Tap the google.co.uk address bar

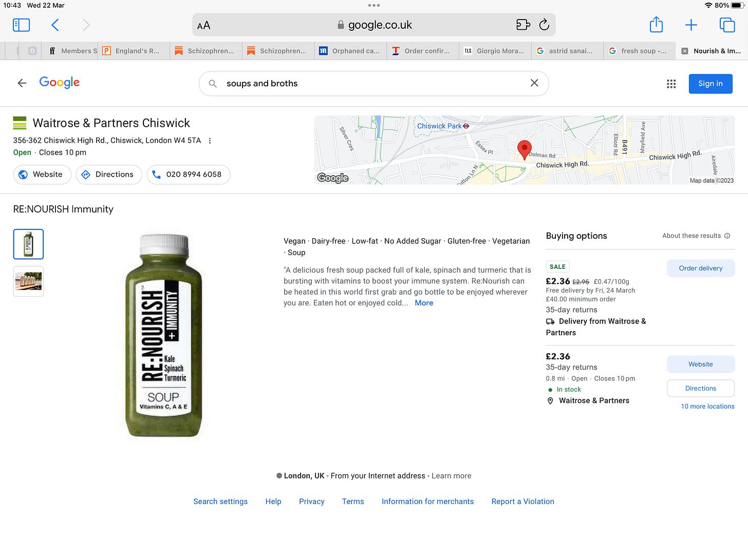pyautogui.click(x=374, y=25)
